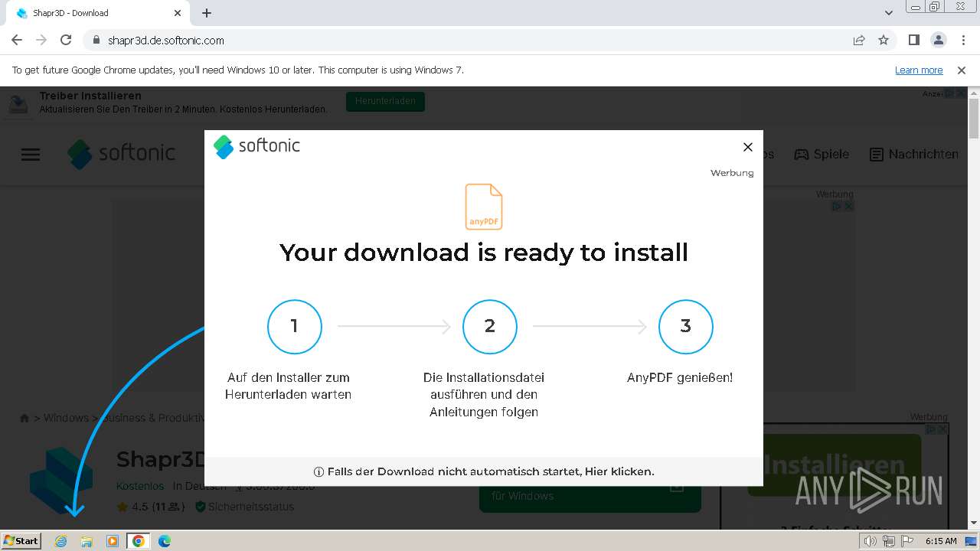
Task: Click the taskbar clock showing 6:15 AM
Action: pyautogui.click(x=941, y=541)
